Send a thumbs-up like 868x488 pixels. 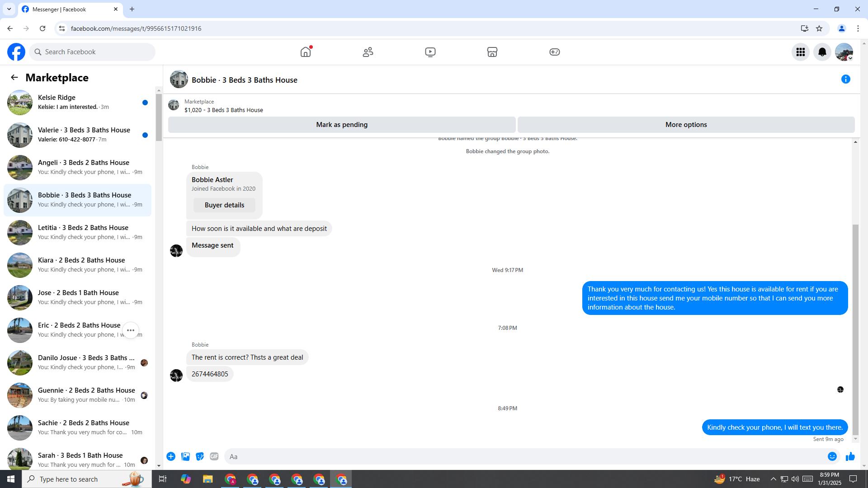(850, 456)
